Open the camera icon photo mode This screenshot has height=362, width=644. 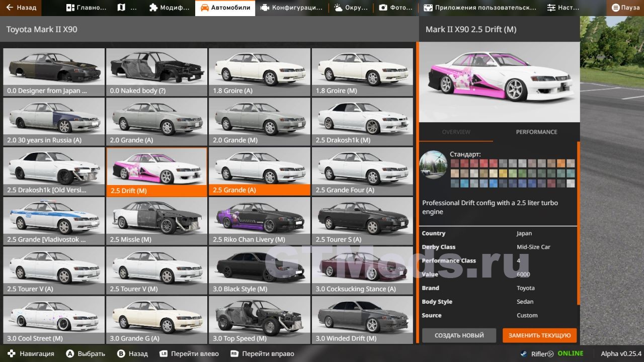[383, 8]
